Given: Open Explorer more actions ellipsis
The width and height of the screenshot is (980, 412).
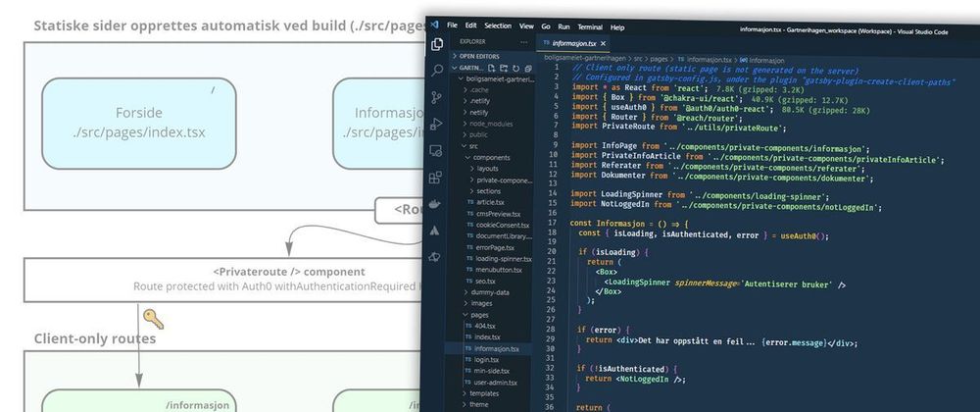Looking at the screenshot, I should click(x=523, y=42).
